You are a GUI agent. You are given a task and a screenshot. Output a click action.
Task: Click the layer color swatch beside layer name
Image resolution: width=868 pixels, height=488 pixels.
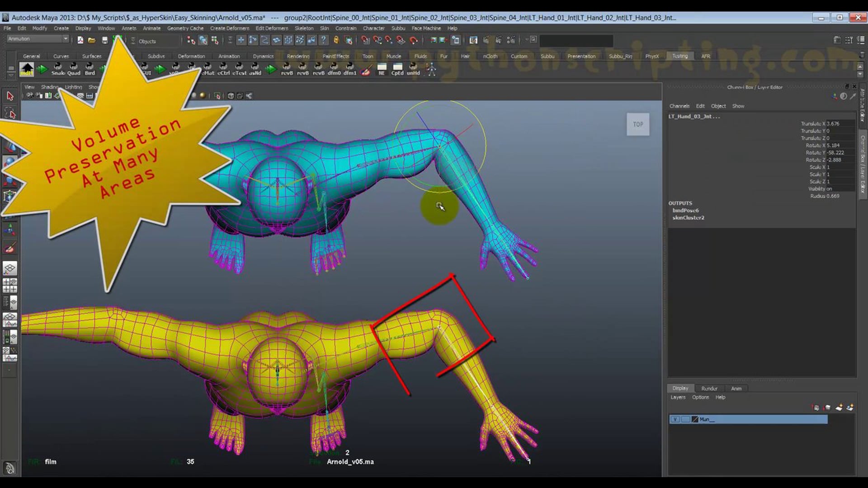pos(695,419)
